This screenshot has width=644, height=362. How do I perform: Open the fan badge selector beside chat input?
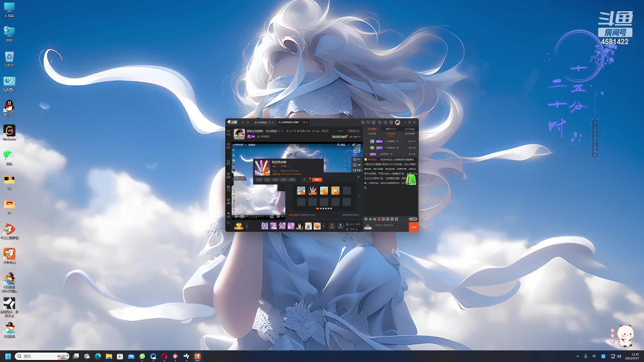[x=368, y=227]
